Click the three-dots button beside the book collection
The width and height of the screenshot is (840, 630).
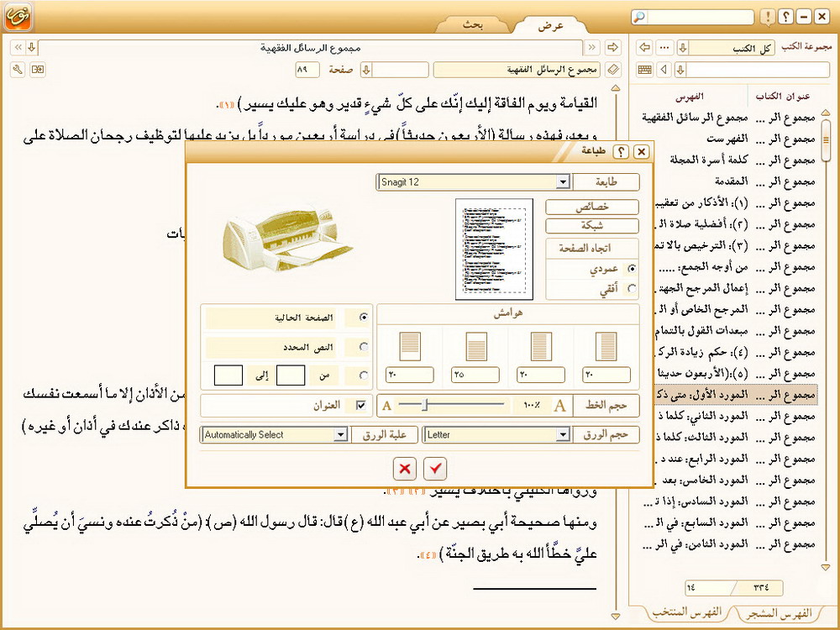[x=664, y=48]
